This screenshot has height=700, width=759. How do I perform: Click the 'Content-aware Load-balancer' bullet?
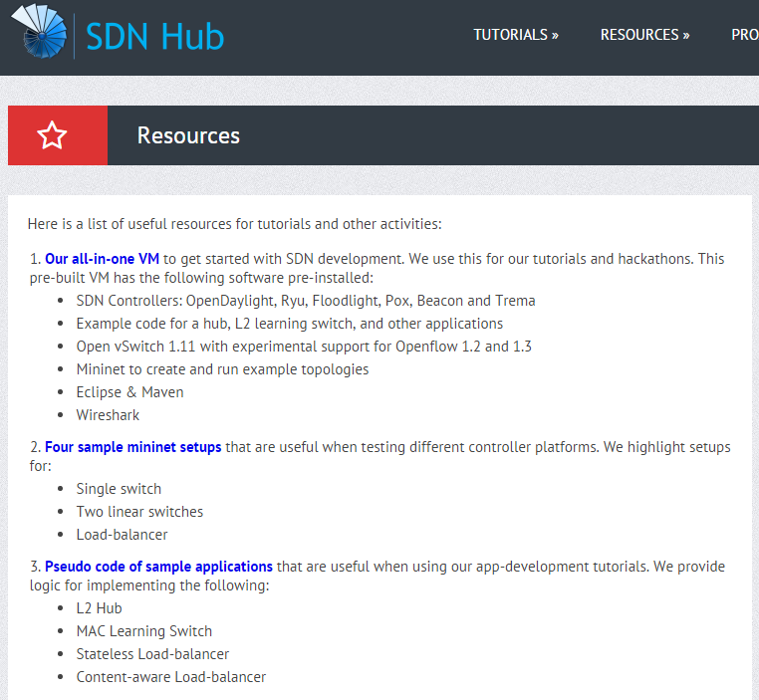[171, 677]
